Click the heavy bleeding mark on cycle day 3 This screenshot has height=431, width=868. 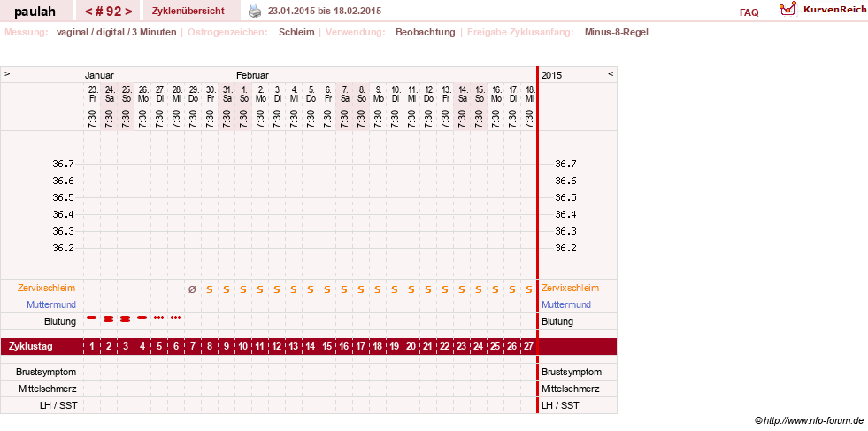(x=125, y=319)
